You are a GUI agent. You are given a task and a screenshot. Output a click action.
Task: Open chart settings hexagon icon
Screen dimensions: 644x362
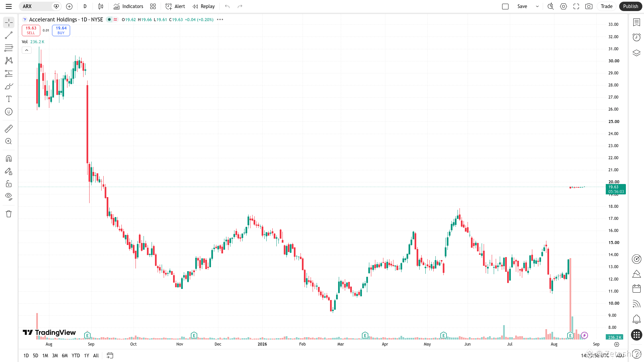pyautogui.click(x=563, y=6)
